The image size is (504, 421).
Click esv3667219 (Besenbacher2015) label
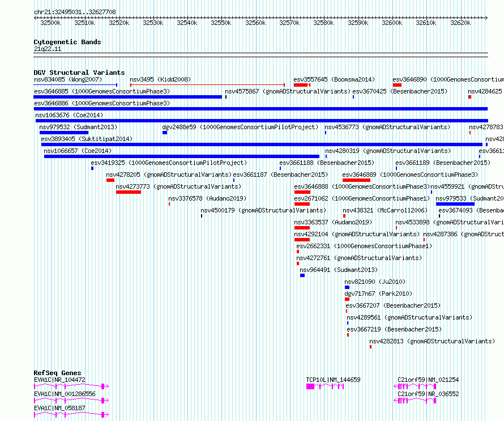(x=394, y=329)
